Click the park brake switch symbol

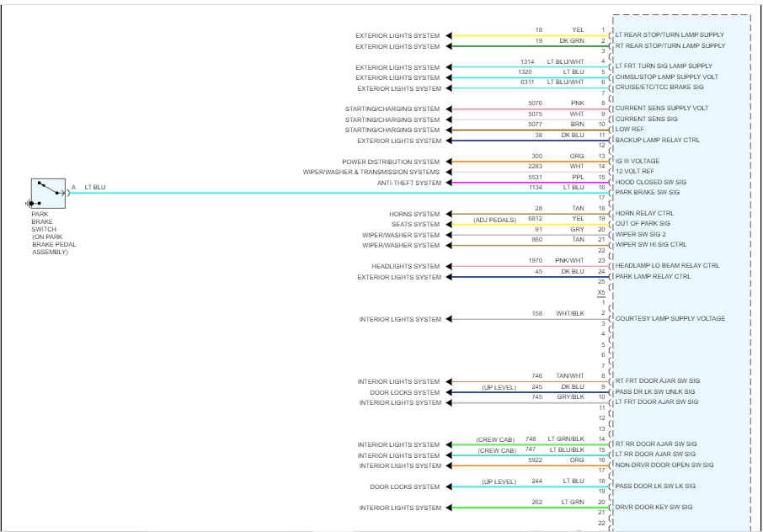[x=48, y=194]
